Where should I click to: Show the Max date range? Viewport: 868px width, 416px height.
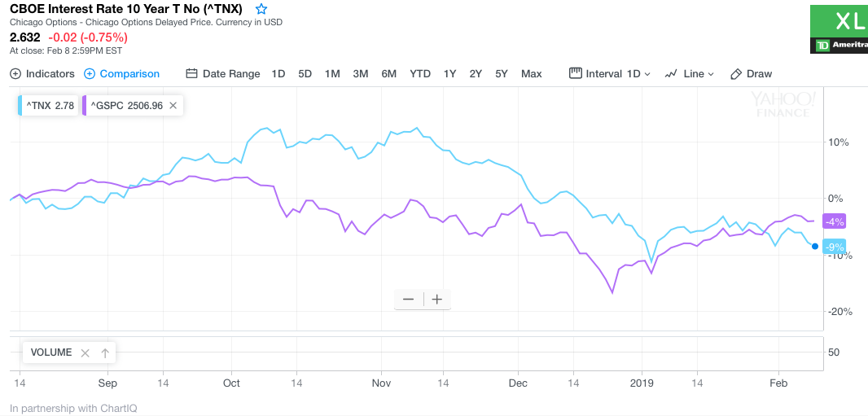(532, 73)
